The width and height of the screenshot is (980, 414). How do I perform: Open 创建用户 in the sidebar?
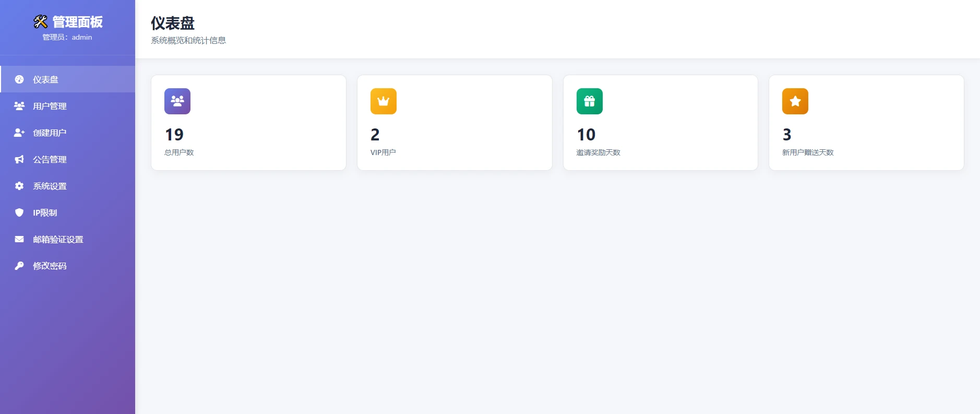point(50,133)
